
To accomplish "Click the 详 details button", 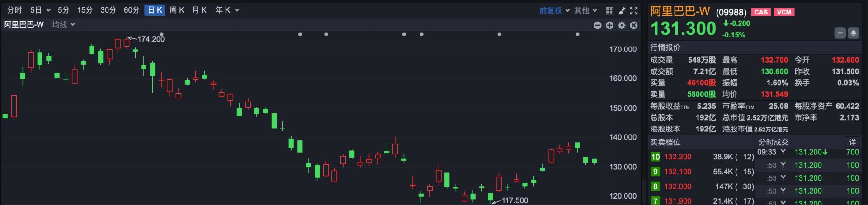I will click(852, 142).
